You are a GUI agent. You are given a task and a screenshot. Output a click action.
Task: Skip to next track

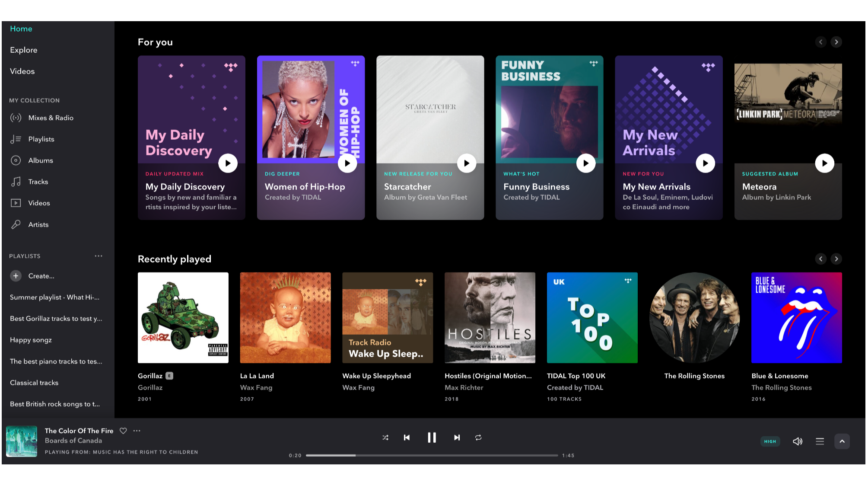[x=457, y=438]
